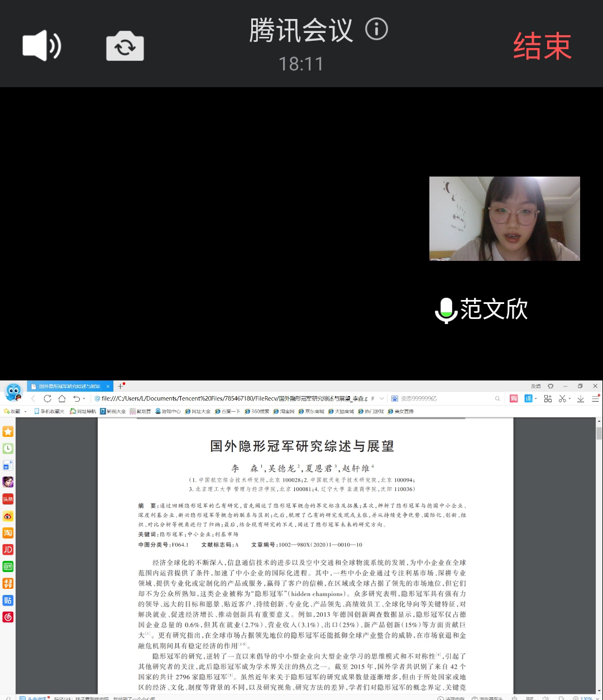Expand the undo-close history dropdown arrow

(84, 398)
